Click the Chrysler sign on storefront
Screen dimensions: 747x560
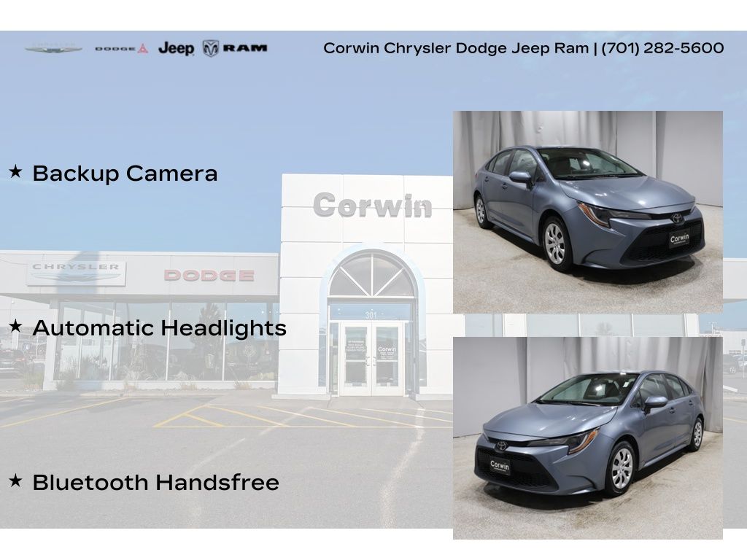click(x=76, y=272)
